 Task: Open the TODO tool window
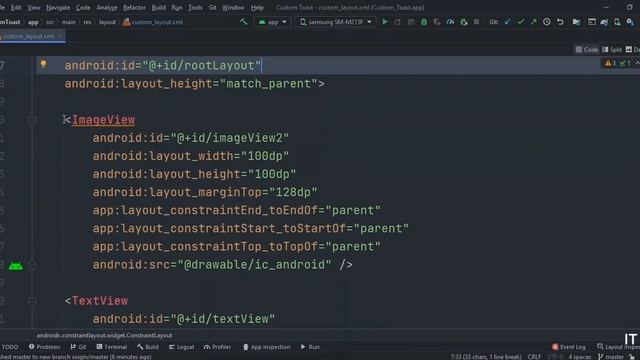coord(10,347)
